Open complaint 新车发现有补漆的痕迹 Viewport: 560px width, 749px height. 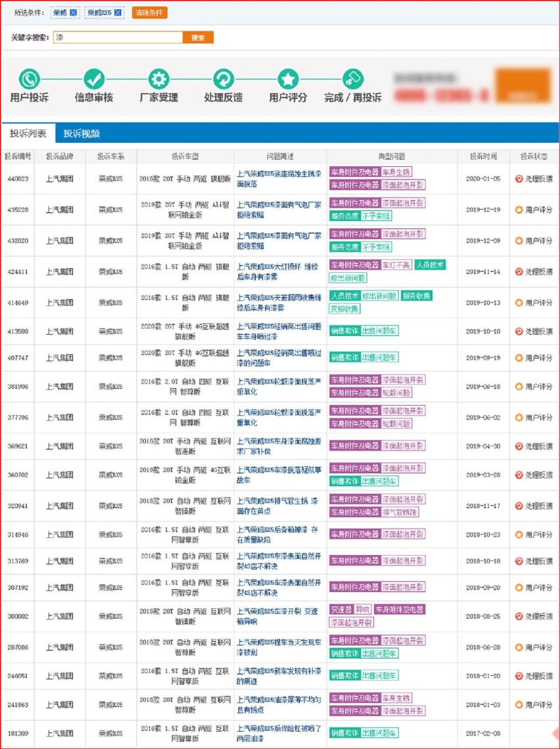279,676
